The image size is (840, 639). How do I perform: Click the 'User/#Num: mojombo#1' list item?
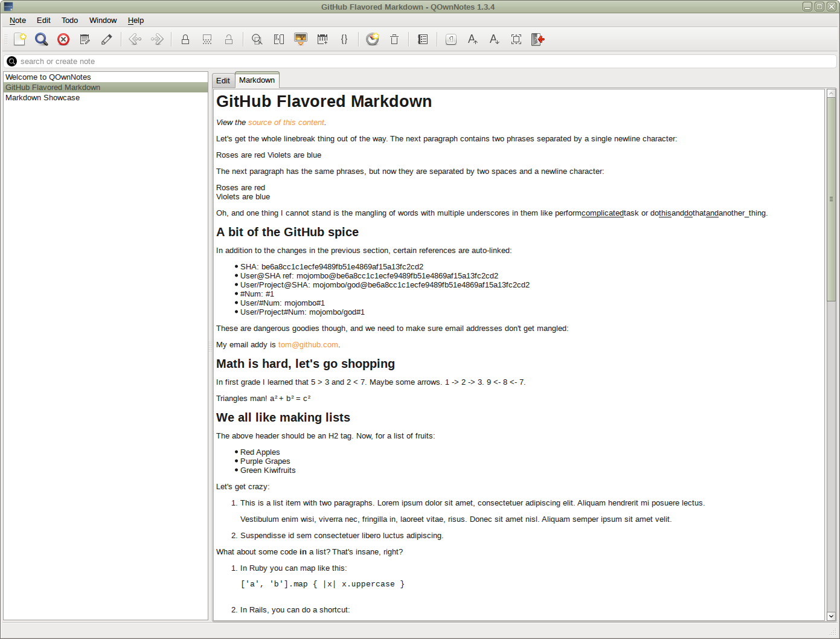click(283, 303)
